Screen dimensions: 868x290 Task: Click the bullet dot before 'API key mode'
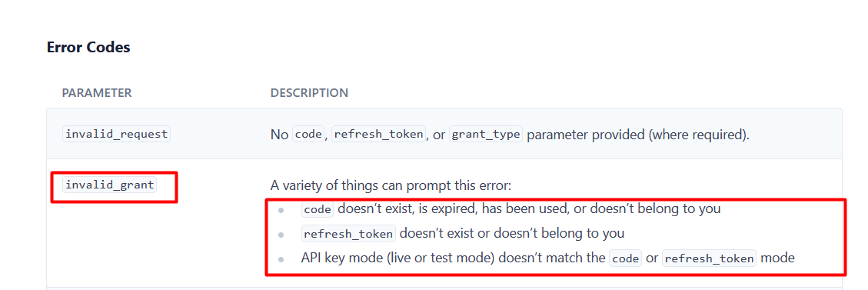[281, 259]
